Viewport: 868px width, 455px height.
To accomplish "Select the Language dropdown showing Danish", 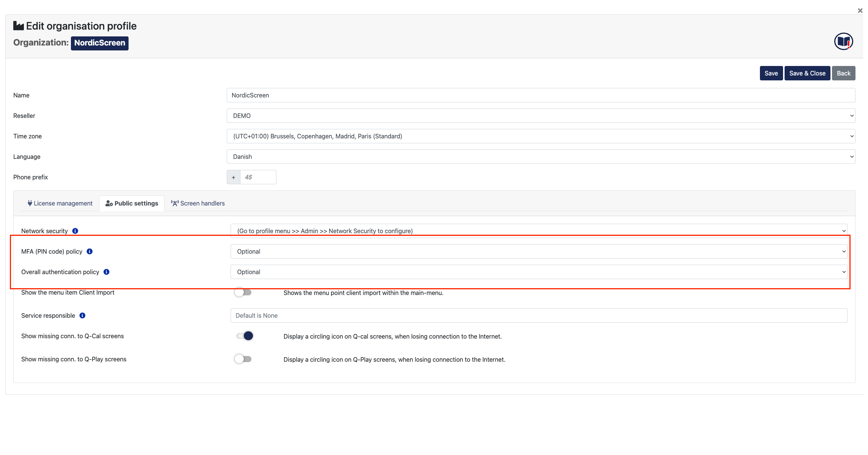I will 540,157.
